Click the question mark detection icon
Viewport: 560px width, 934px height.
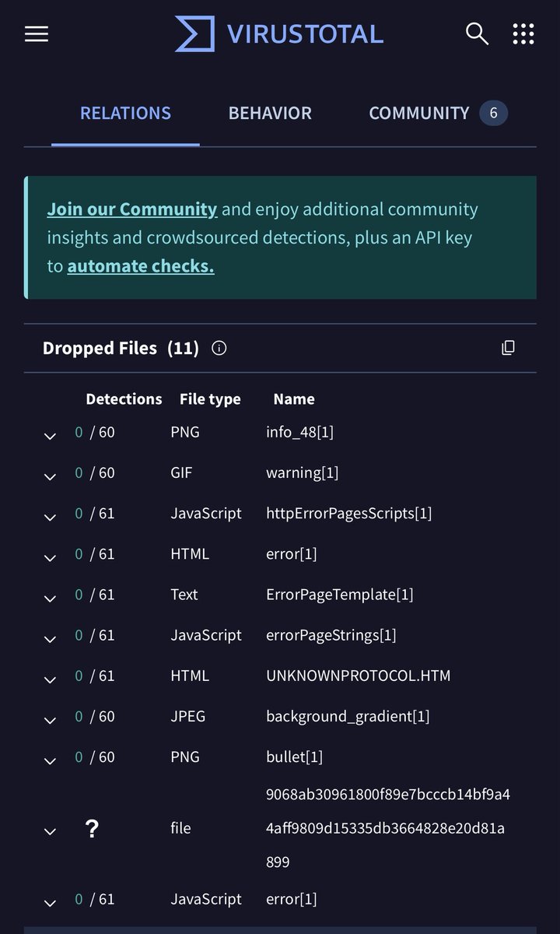pos(92,829)
